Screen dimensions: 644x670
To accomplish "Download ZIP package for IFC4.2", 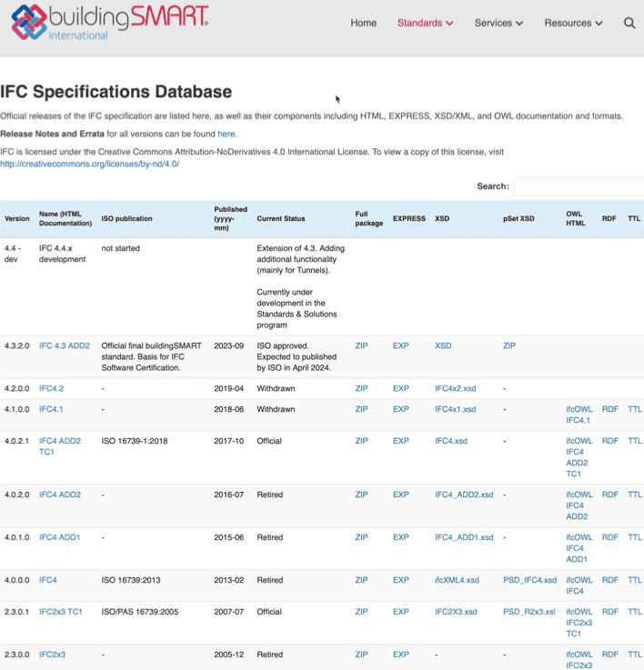I will (361, 388).
